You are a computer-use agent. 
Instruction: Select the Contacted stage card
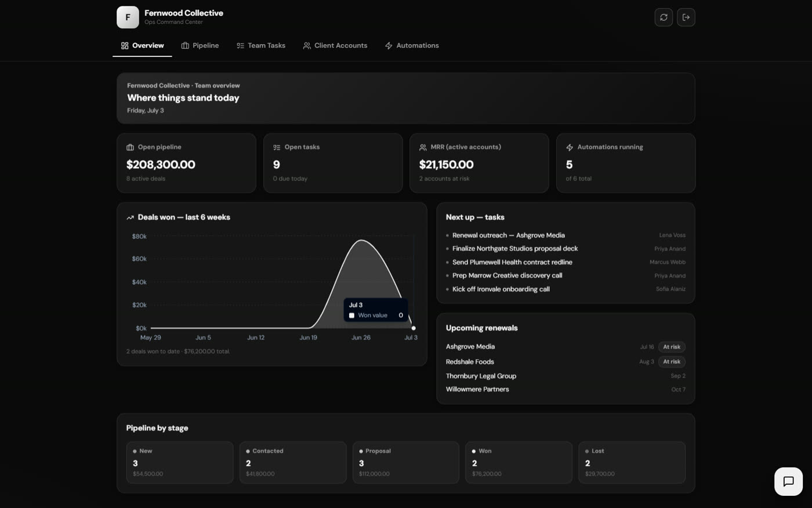[x=293, y=462]
